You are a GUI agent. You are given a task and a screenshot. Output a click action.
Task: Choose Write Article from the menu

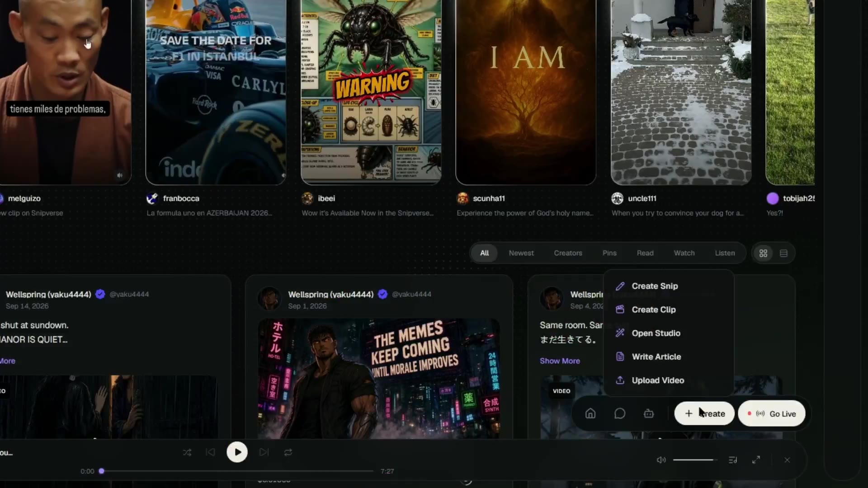(669, 357)
